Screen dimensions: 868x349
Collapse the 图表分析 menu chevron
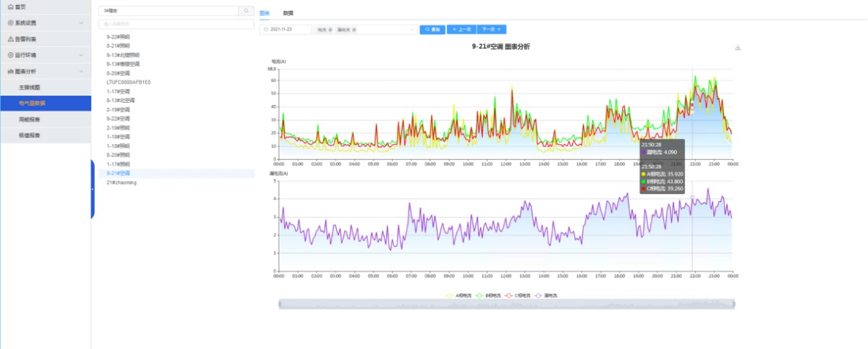[x=81, y=71]
